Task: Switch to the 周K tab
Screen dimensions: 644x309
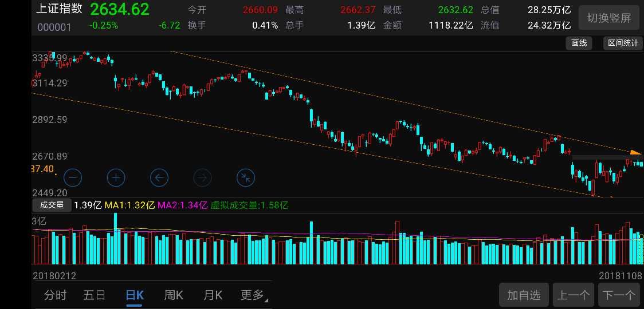Action: [x=174, y=295]
